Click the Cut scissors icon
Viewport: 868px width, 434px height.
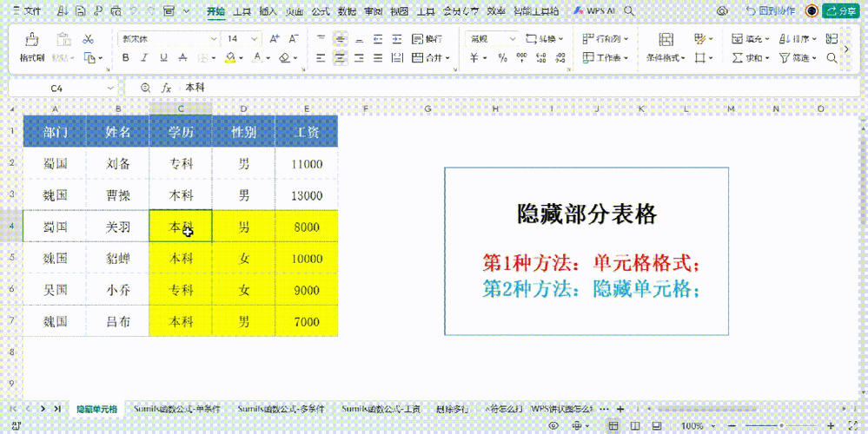88,39
